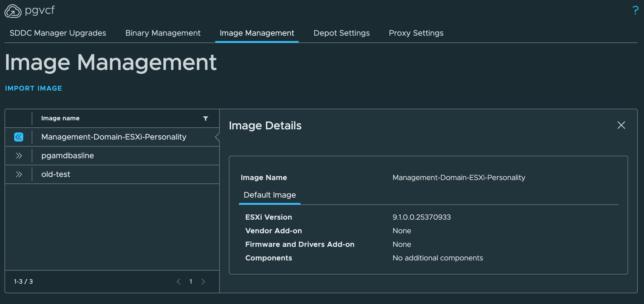Select the old-test image name
Viewport: 644px width, 304px height.
click(x=56, y=174)
